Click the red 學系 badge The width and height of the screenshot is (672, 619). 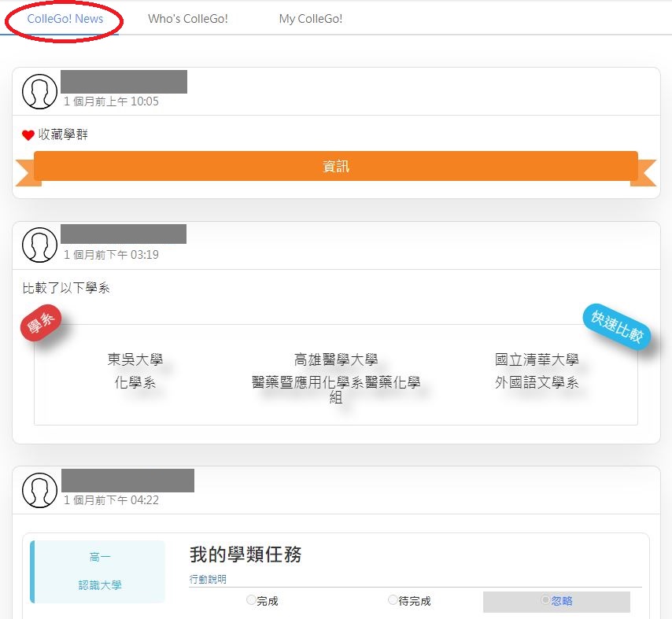pos(41,323)
